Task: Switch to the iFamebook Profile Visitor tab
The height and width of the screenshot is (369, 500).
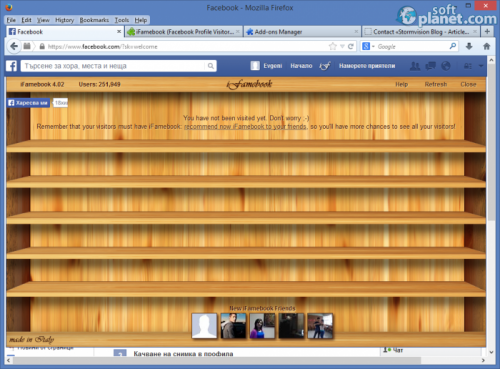Action: tap(184, 32)
